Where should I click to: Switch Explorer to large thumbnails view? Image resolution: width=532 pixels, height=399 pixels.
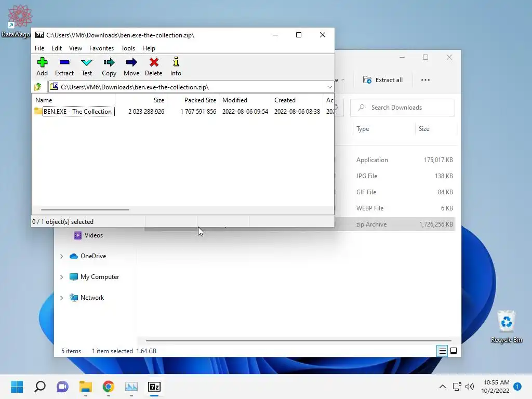click(454, 351)
